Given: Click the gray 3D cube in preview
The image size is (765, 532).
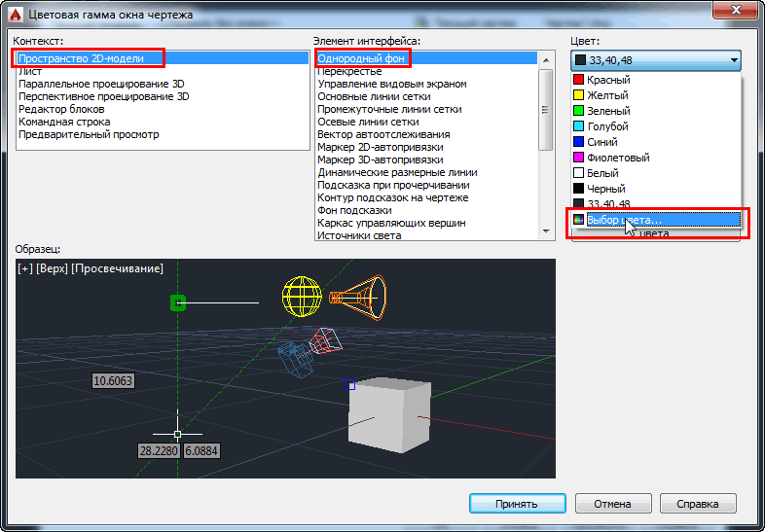Looking at the screenshot, I should (x=389, y=414).
